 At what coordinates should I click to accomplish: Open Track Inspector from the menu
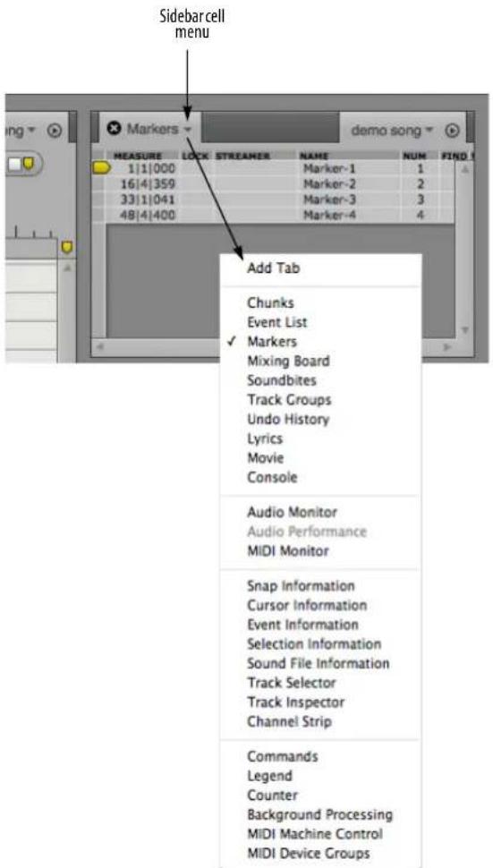[x=296, y=702]
